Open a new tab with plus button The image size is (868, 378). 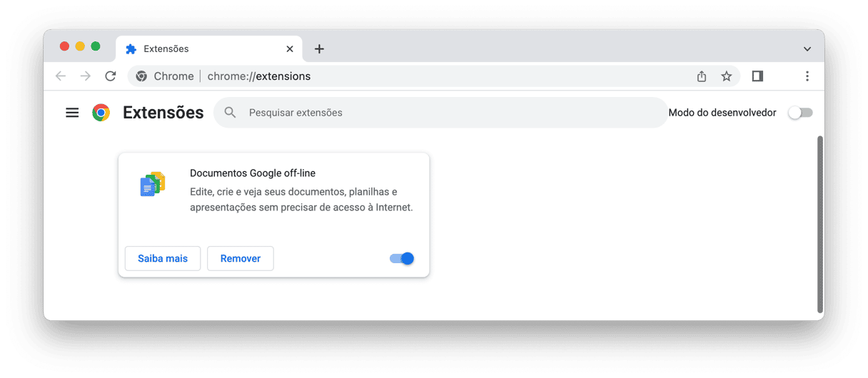(x=319, y=49)
